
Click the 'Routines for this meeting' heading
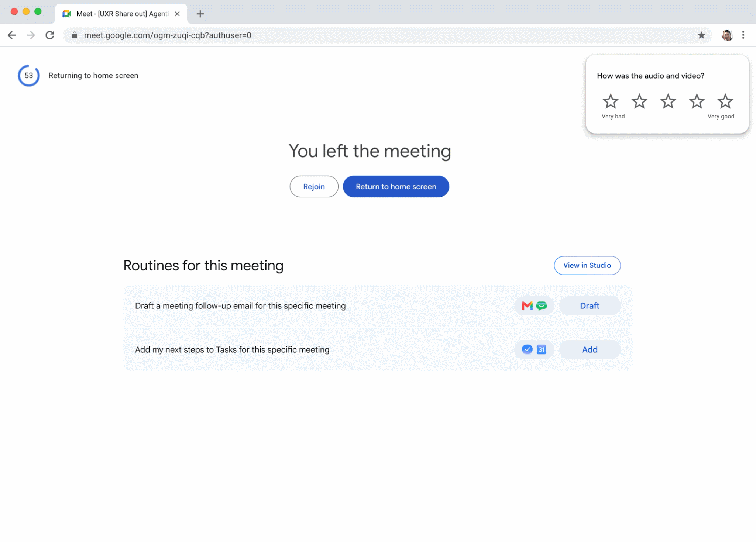[x=203, y=265]
